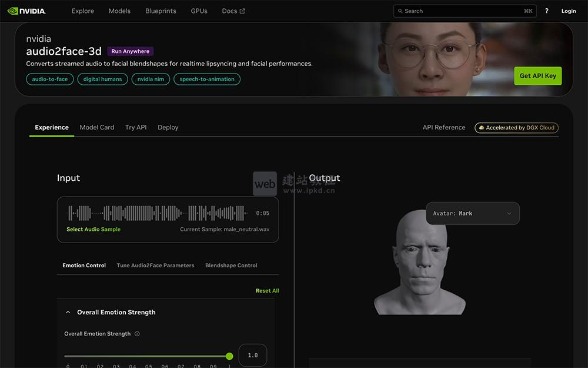The height and width of the screenshot is (368, 588).
Task: Click Select Audio Sample
Action: [x=93, y=228]
